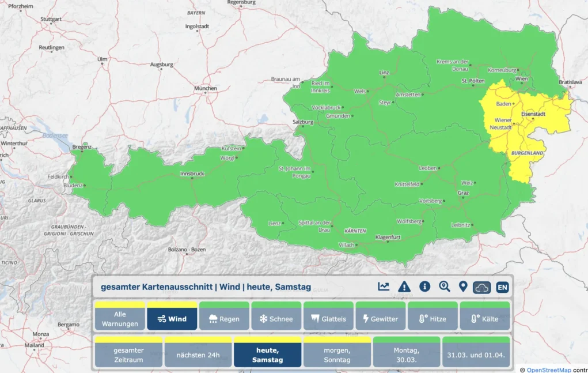Viewport: 588px width, 373px height.
Task: Open the OpenStreetMap attribution link
Action: 549,370
